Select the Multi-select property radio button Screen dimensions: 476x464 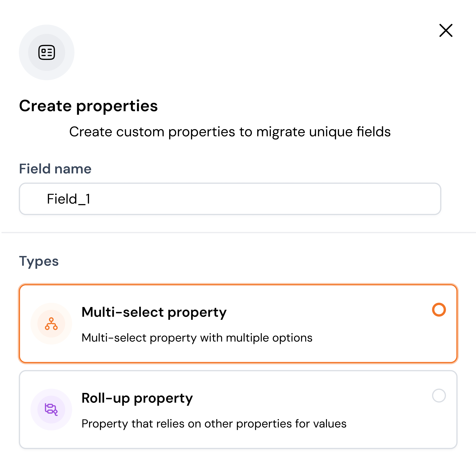(439, 310)
